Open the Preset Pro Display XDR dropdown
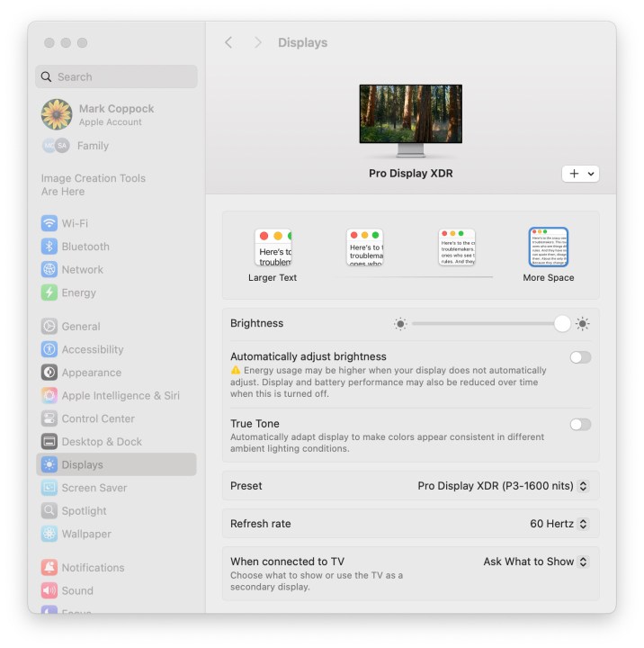Screen dimensions: 644x648 tap(503, 486)
